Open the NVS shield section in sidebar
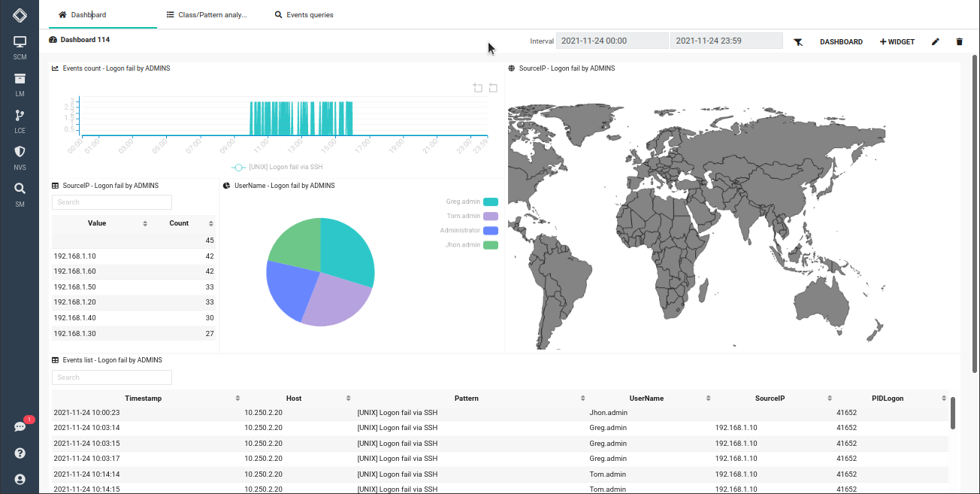The image size is (980, 494). coord(20,156)
